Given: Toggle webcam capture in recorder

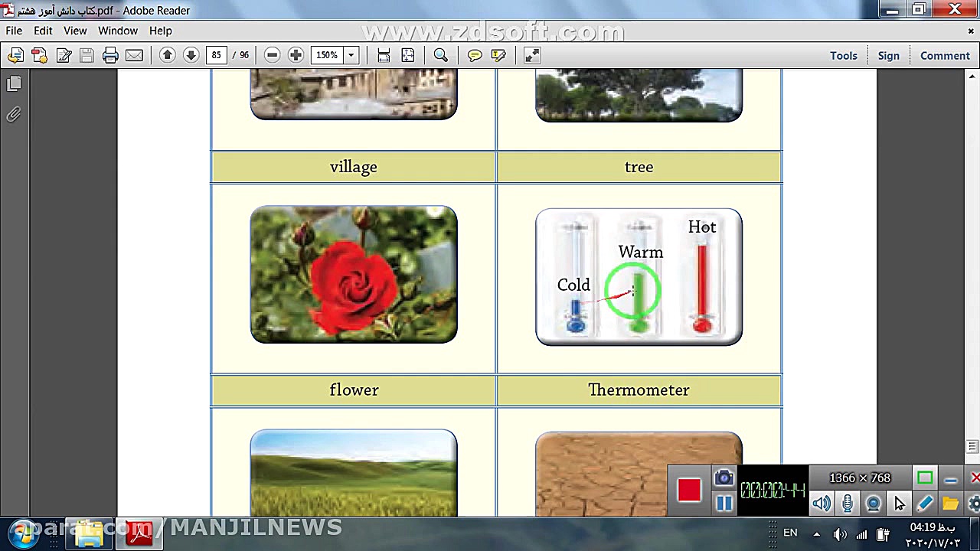Looking at the screenshot, I should [874, 503].
